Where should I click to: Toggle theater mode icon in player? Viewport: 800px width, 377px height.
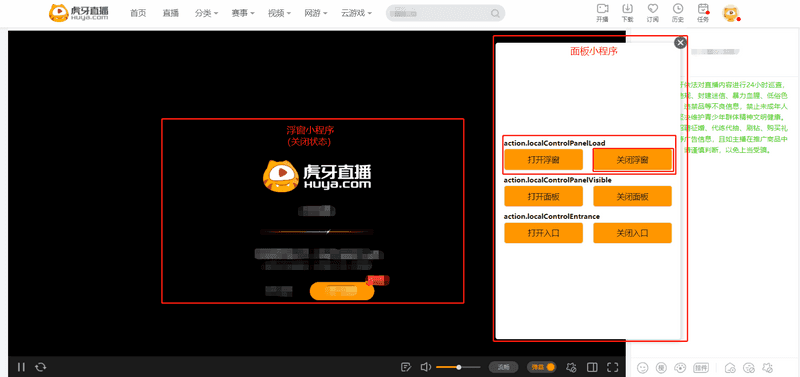(x=592, y=367)
